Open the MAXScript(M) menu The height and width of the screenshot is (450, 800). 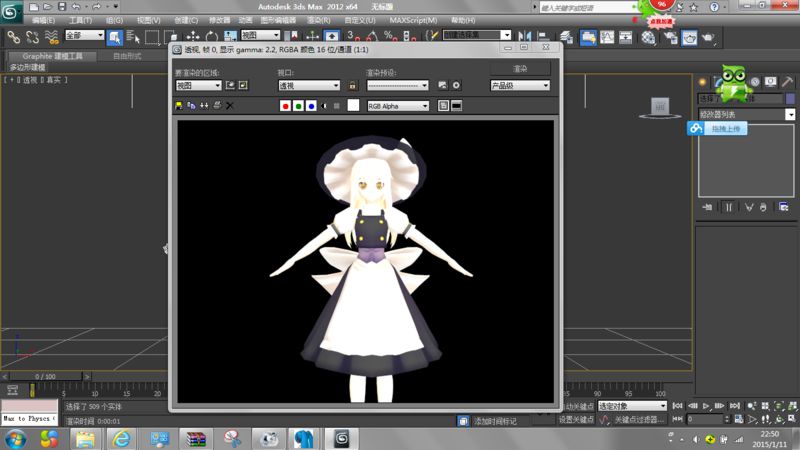(x=413, y=20)
